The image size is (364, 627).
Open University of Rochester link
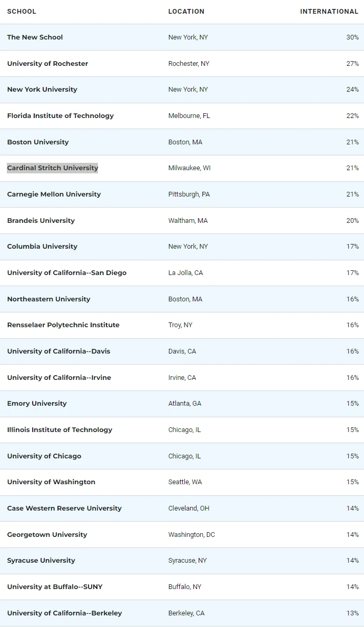(47, 64)
